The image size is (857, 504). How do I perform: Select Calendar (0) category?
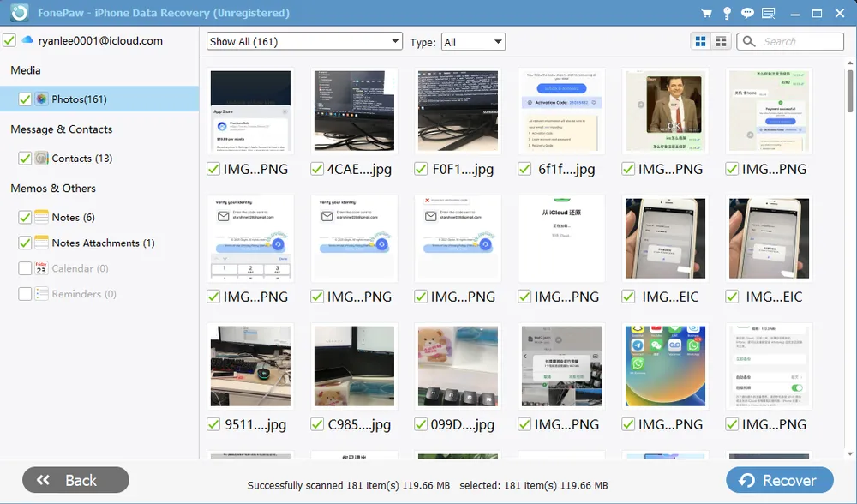[x=80, y=267]
